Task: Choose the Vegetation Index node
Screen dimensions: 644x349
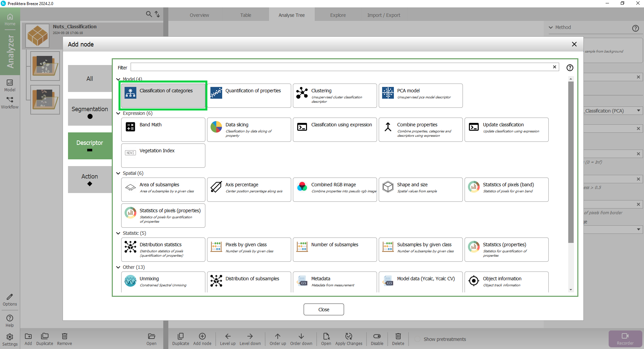Action: coord(163,155)
